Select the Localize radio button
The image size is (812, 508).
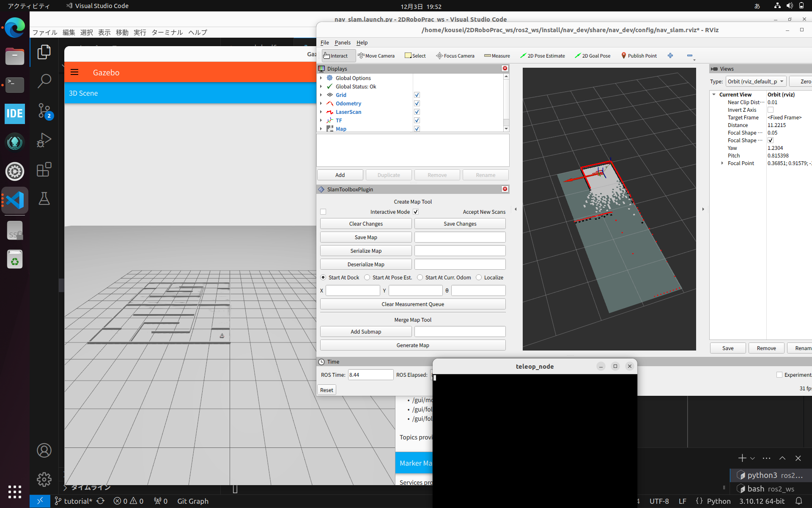(479, 277)
